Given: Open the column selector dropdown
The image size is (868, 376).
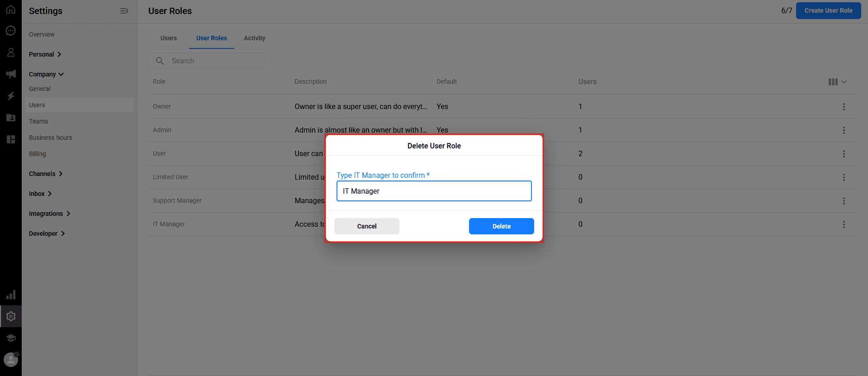Looking at the screenshot, I should 837,82.
